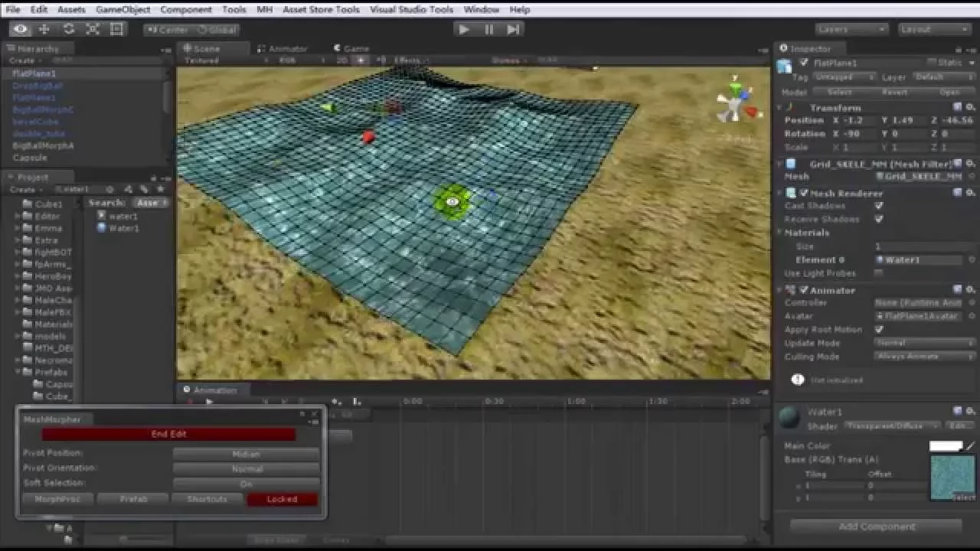Image resolution: width=980 pixels, height=551 pixels.
Task: Toggle the Static checkbox
Action: (x=932, y=63)
